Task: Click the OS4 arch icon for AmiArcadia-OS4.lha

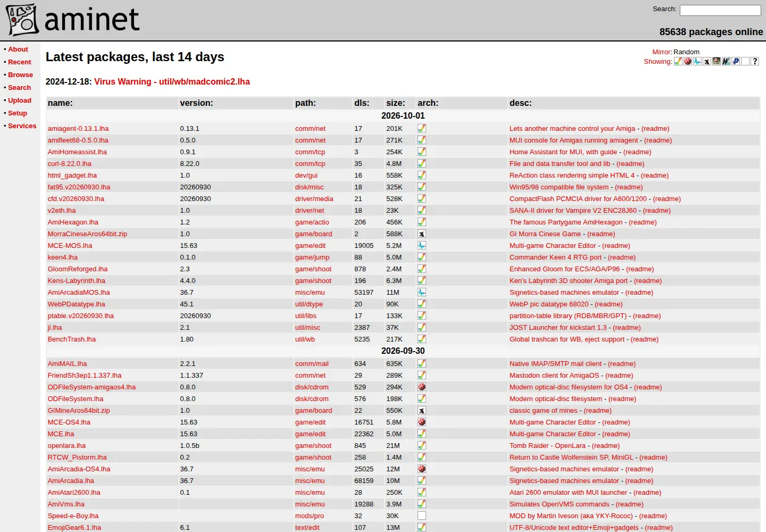Action: 422,469
